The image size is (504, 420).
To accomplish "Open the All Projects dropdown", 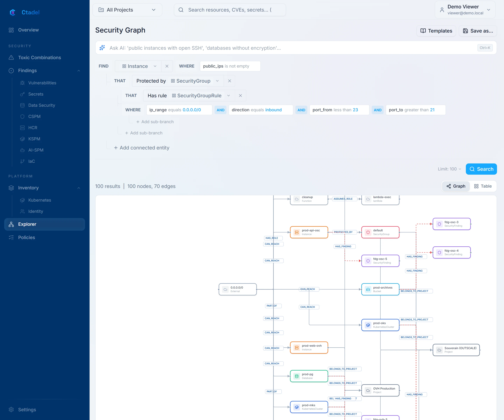I will 127,10.
